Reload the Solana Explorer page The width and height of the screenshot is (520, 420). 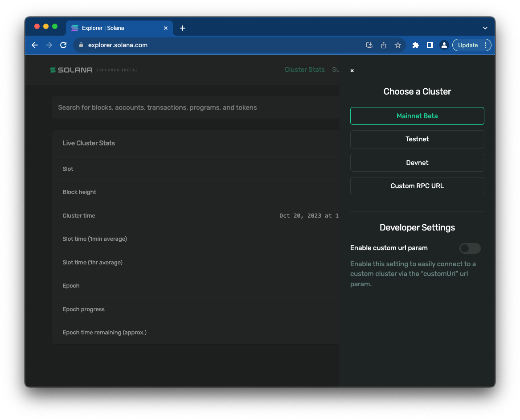coord(63,45)
